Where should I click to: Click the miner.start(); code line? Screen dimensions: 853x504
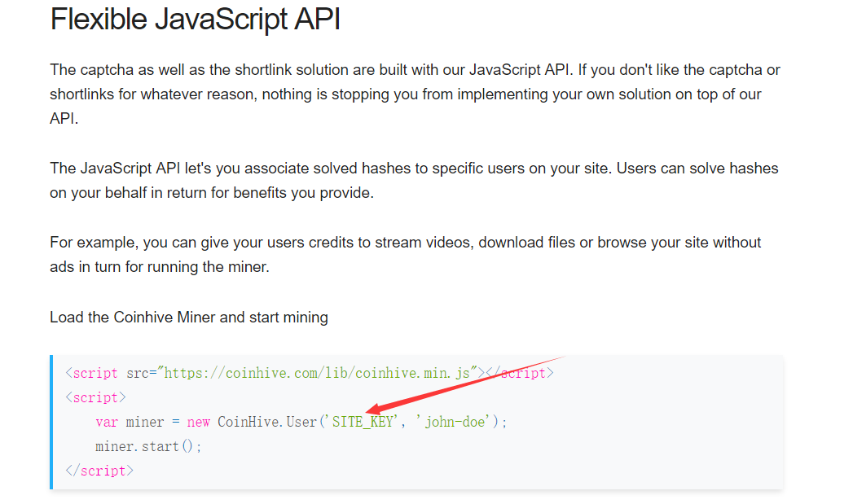[148, 446]
